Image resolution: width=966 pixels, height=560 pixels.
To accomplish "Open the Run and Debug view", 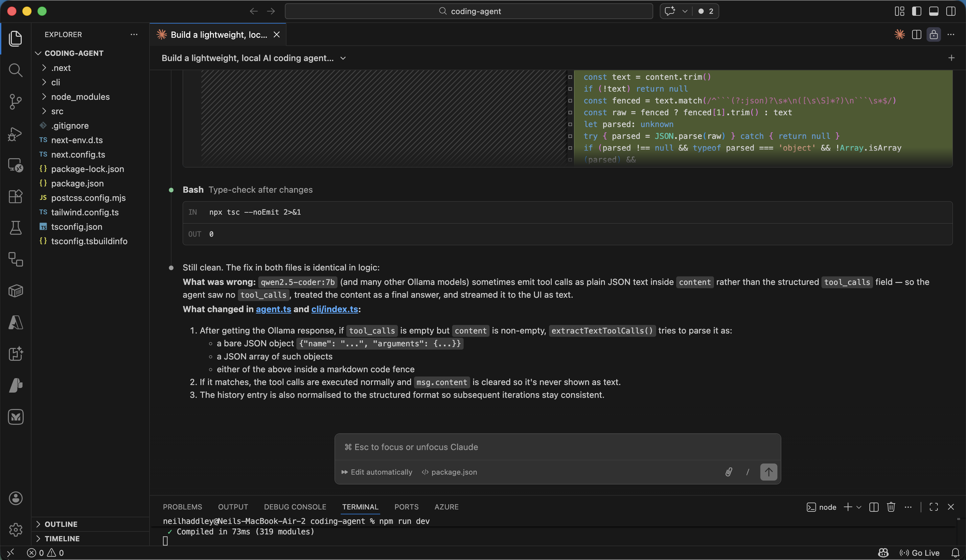I will 15,134.
